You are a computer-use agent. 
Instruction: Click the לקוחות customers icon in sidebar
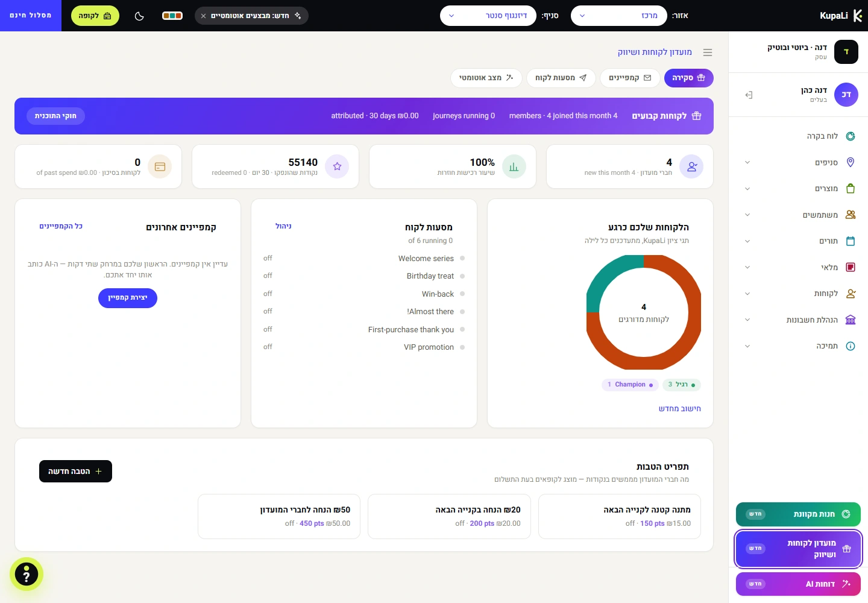[851, 294]
